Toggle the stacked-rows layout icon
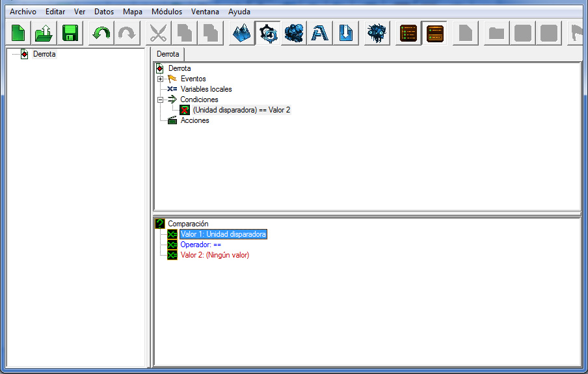 [434, 33]
